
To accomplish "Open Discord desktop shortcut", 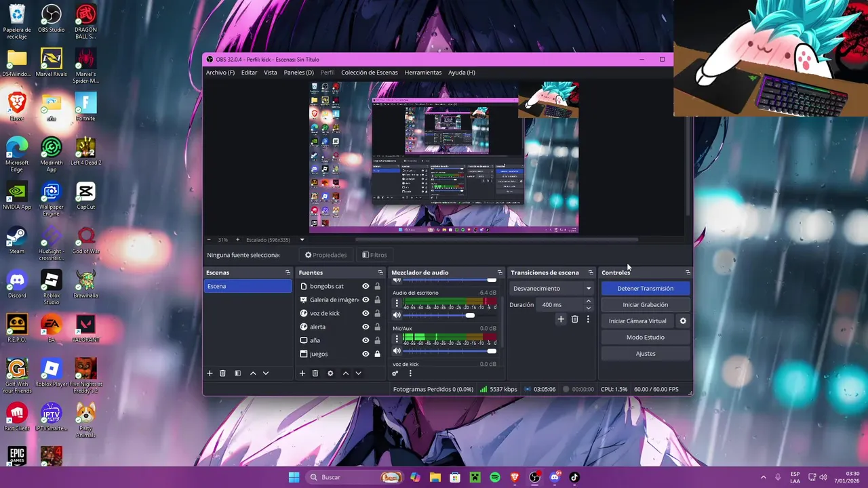I will 17,284.
